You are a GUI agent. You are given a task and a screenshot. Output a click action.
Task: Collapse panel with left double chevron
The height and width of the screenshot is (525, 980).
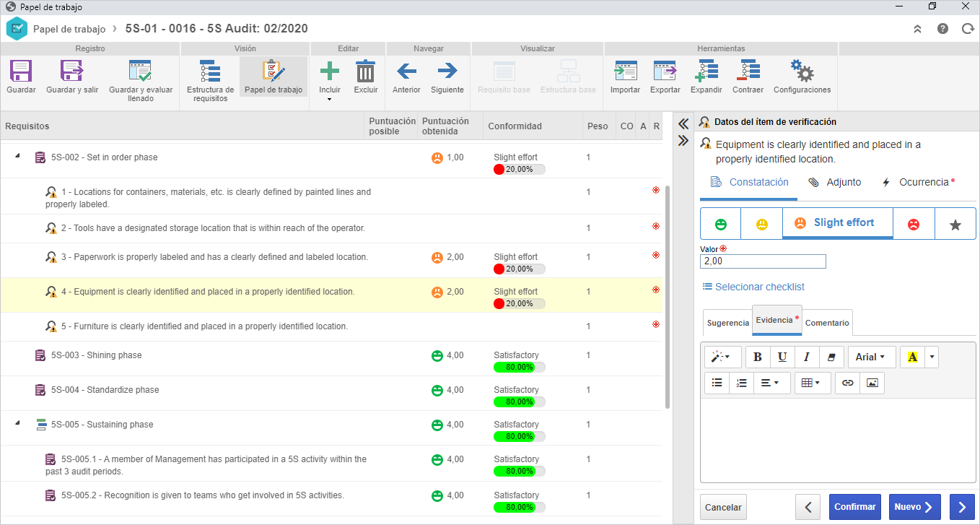pos(683,124)
